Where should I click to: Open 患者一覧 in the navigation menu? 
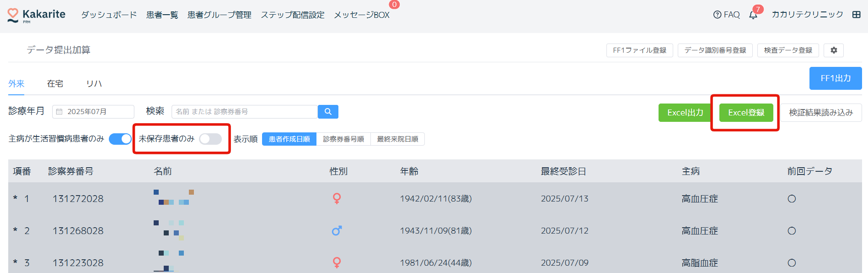tap(162, 15)
